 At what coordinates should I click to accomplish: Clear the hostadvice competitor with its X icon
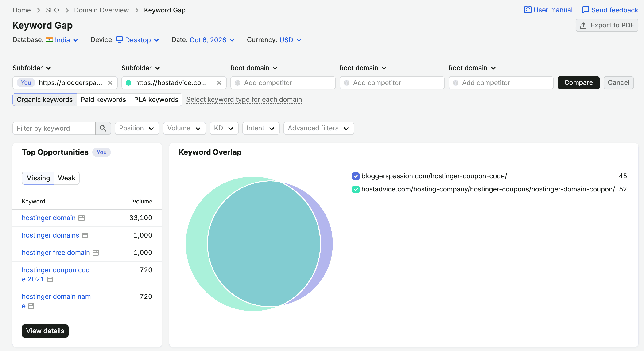[x=219, y=83]
